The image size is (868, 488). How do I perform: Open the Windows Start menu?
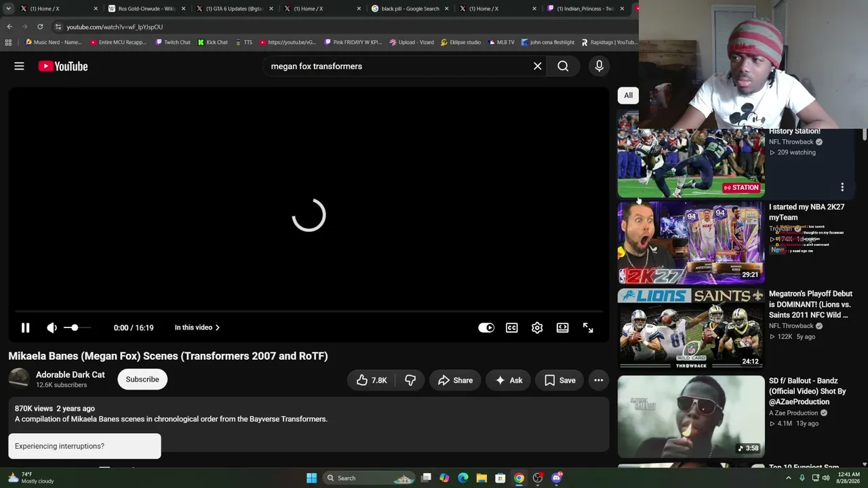pos(311,478)
